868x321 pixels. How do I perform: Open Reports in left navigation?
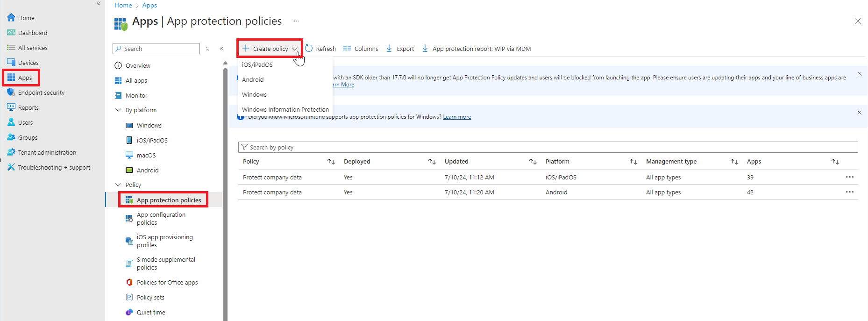[x=28, y=107]
